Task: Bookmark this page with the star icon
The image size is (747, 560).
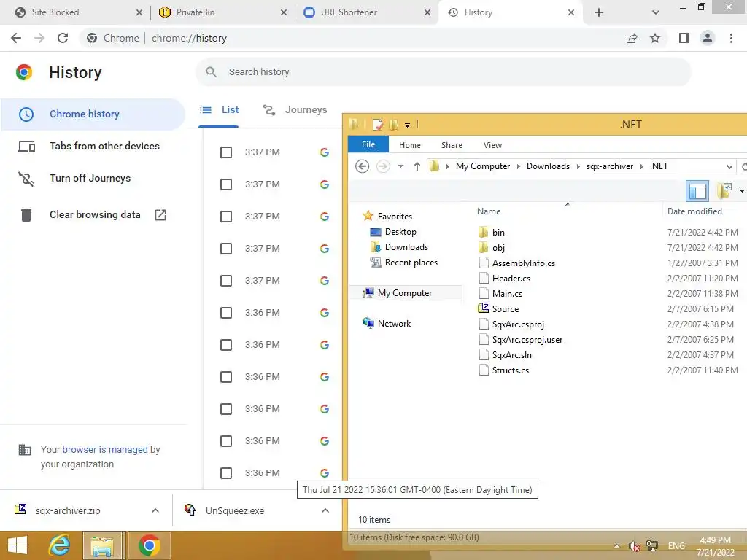Action: tap(655, 38)
